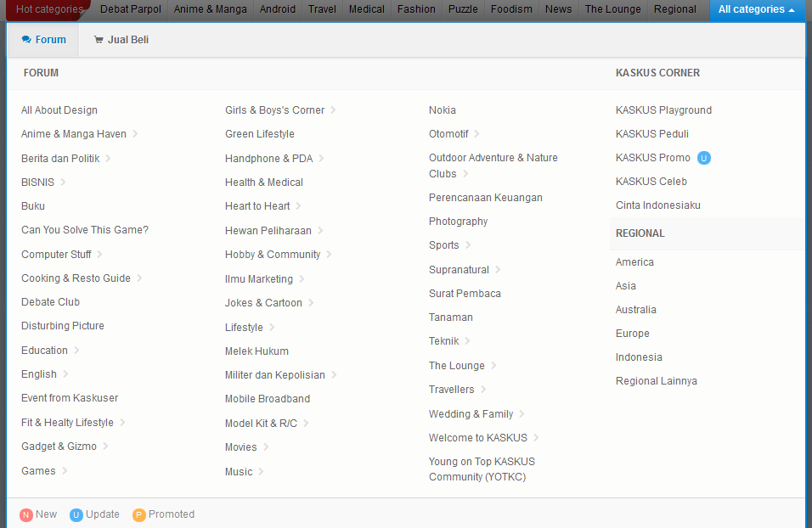Open Disturbing Picture forum
The width and height of the screenshot is (812, 528).
[x=63, y=326]
